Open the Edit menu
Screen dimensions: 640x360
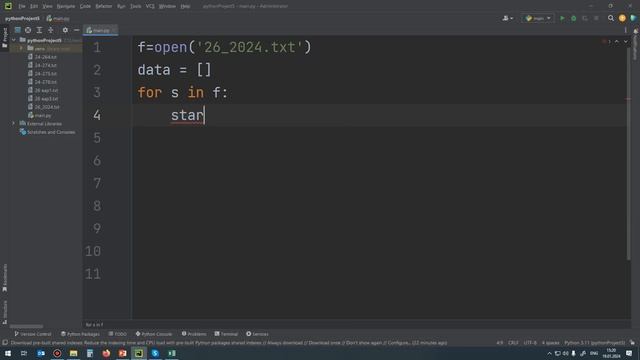click(34, 6)
